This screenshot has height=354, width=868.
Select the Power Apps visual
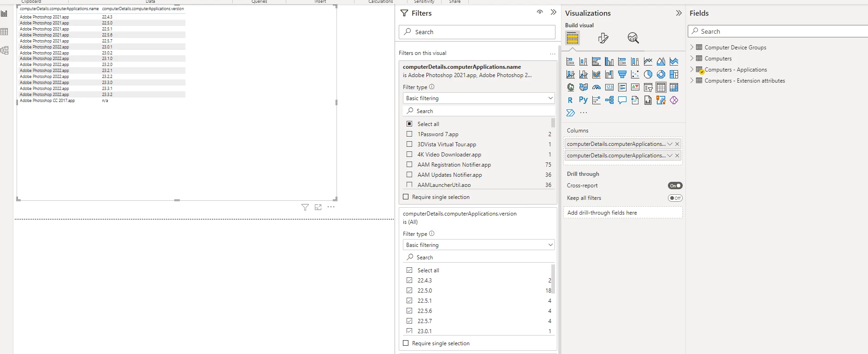coord(674,100)
